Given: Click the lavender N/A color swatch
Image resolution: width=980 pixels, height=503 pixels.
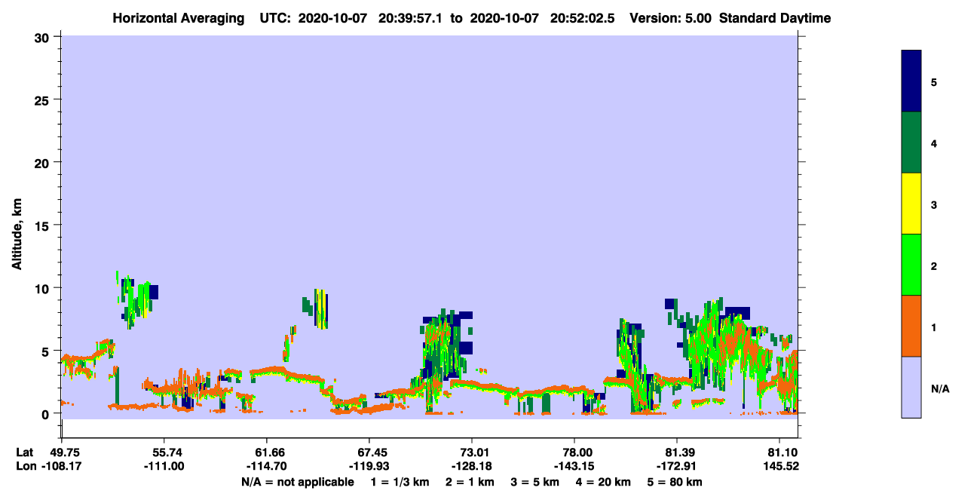Looking at the screenshot, I should click(x=911, y=387).
